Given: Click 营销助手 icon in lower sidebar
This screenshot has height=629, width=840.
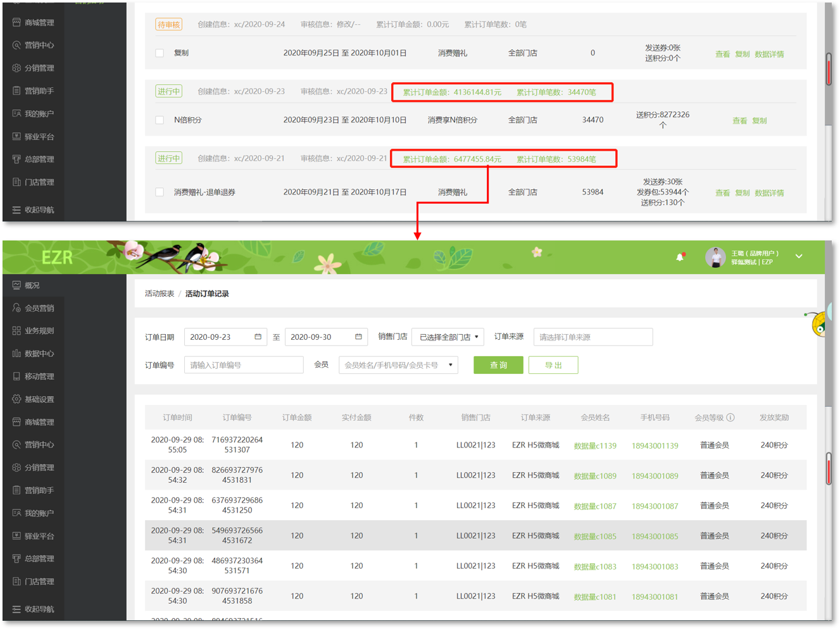Looking at the screenshot, I should (16, 490).
